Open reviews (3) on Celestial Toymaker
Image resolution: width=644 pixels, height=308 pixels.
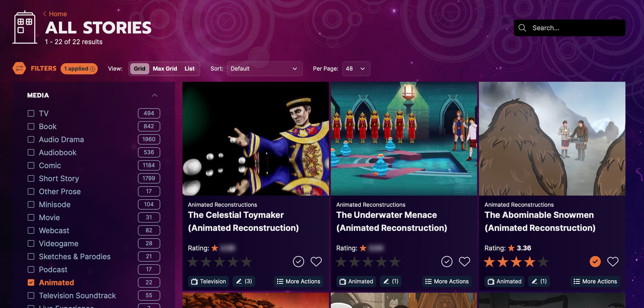pos(244,281)
